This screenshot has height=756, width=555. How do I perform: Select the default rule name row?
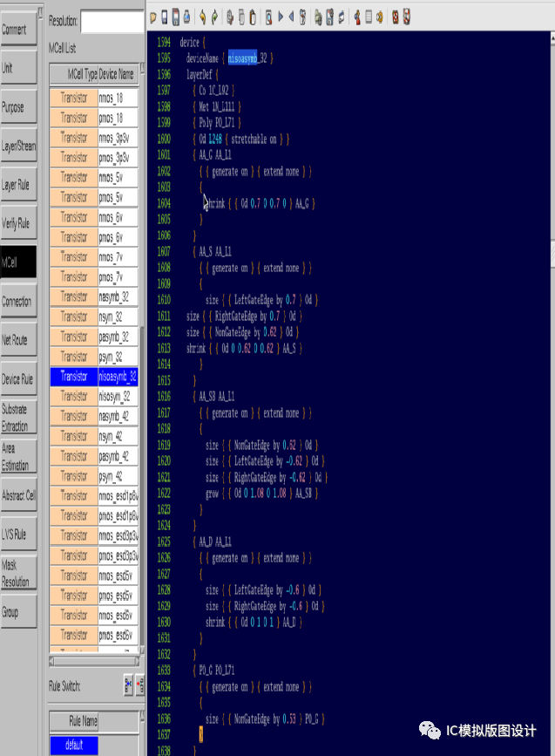coord(74,745)
